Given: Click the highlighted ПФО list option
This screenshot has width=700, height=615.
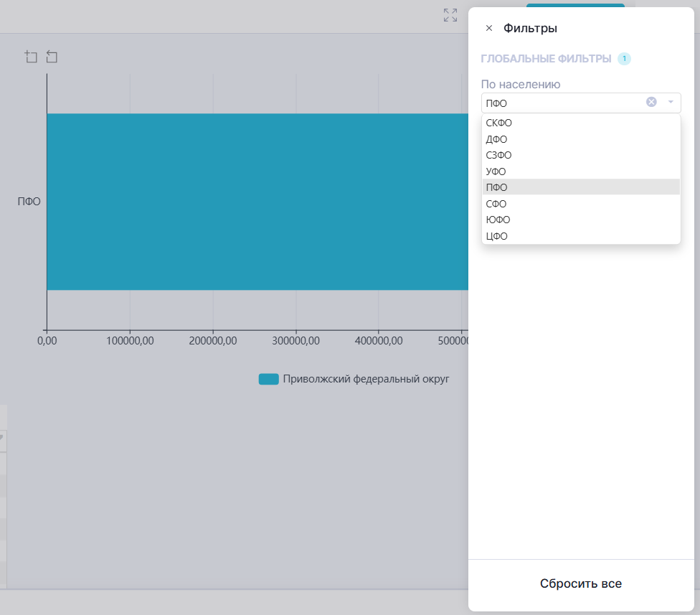Looking at the screenshot, I should (x=496, y=187).
